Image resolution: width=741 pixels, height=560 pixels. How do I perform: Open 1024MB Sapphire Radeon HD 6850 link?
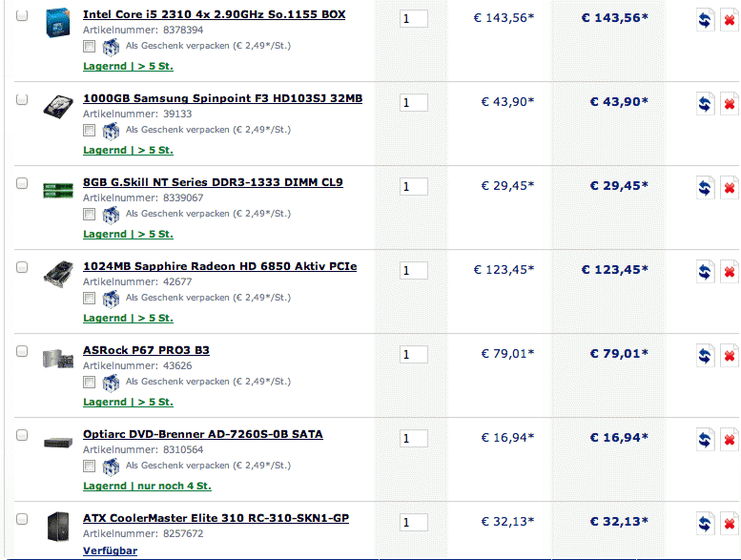coord(219,266)
